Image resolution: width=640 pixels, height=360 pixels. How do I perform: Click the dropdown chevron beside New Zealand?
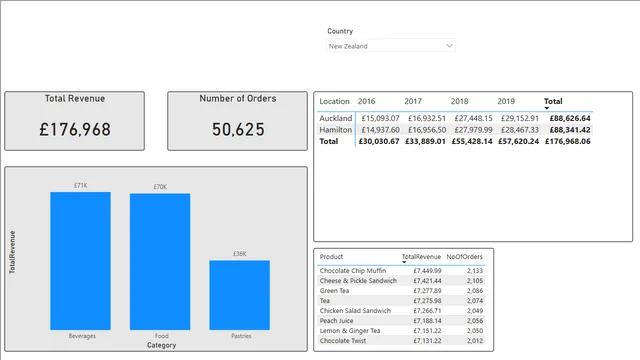coord(449,46)
